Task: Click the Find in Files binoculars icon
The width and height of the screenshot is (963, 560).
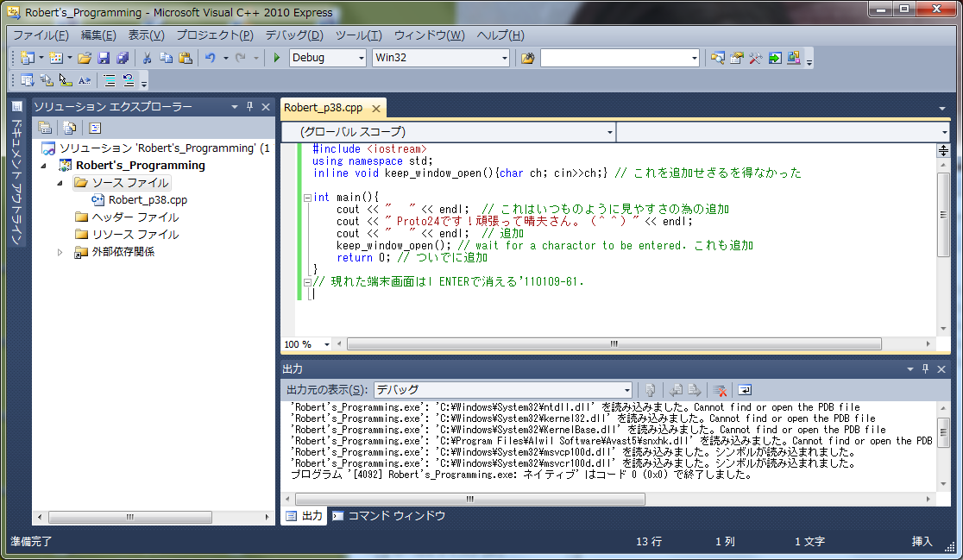Action: click(527, 58)
